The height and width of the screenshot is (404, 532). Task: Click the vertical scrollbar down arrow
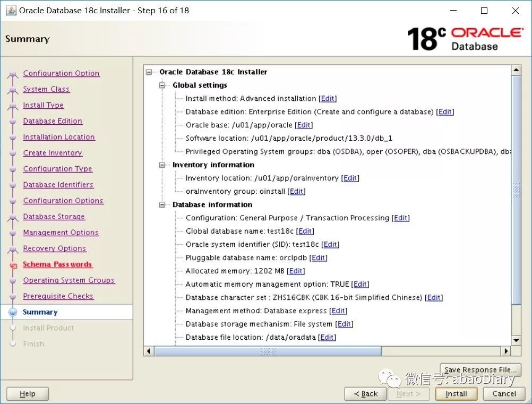coord(516,340)
